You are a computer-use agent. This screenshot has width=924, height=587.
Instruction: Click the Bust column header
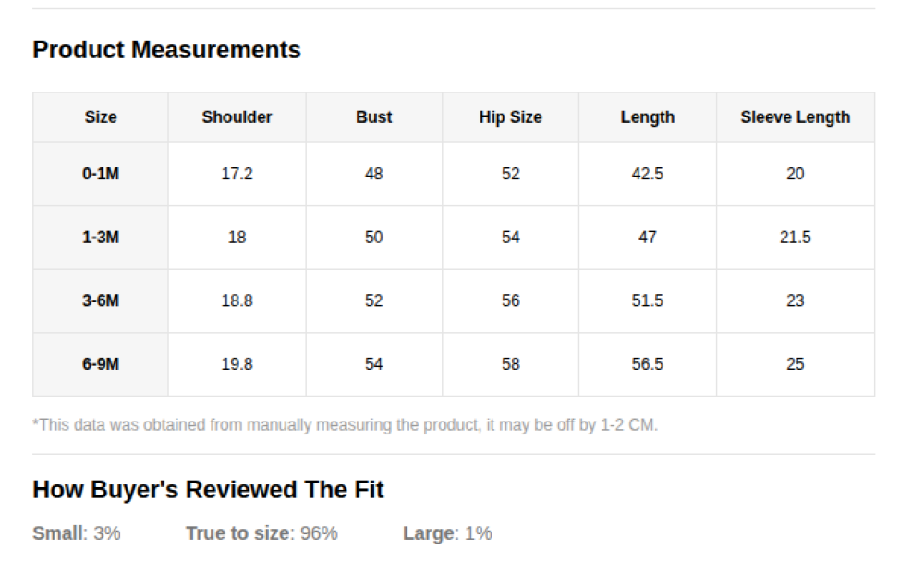click(373, 117)
